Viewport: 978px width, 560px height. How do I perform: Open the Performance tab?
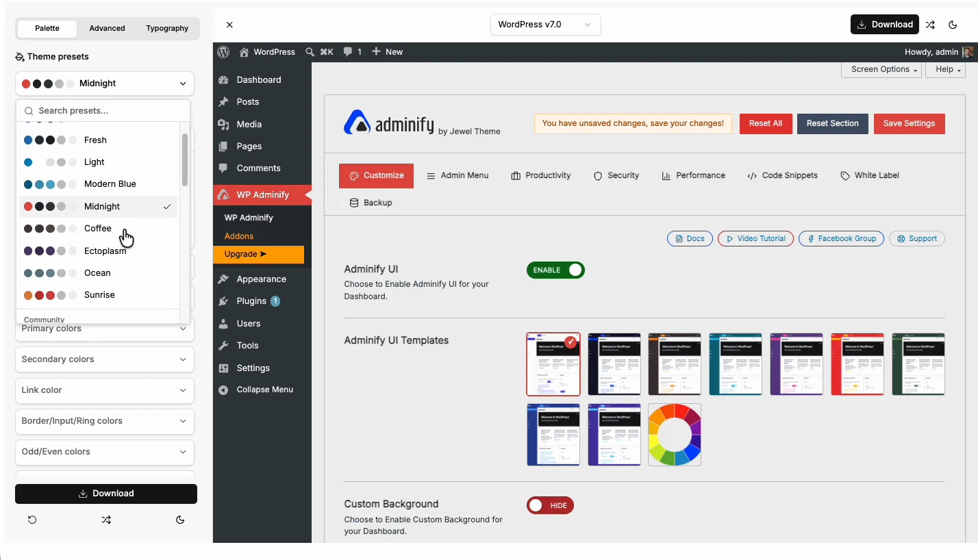click(693, 175)
